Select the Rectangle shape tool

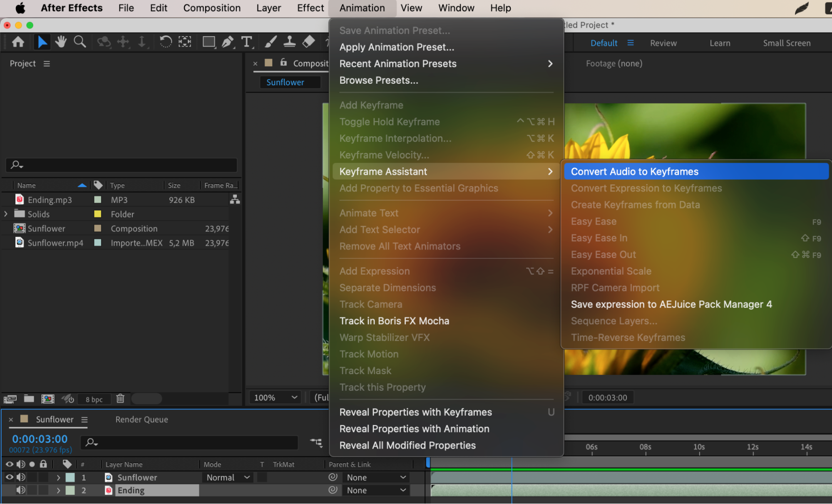(209, 42)
